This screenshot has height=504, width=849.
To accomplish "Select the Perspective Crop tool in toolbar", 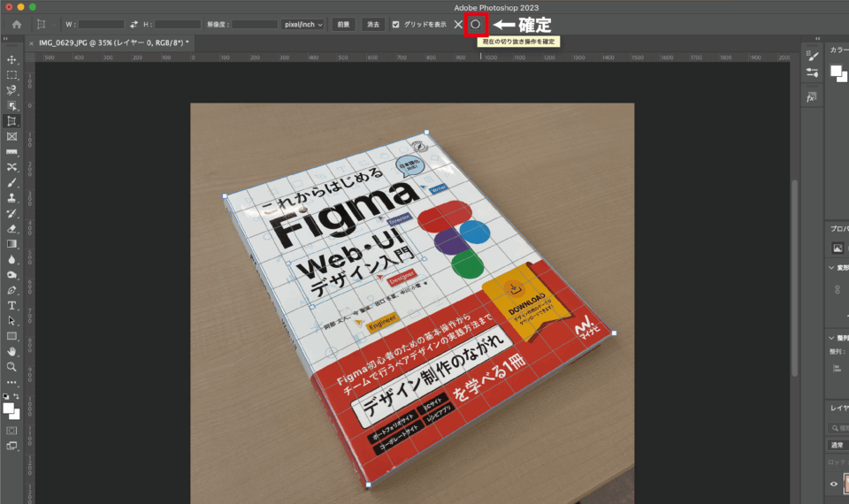I will pos(11,121).
